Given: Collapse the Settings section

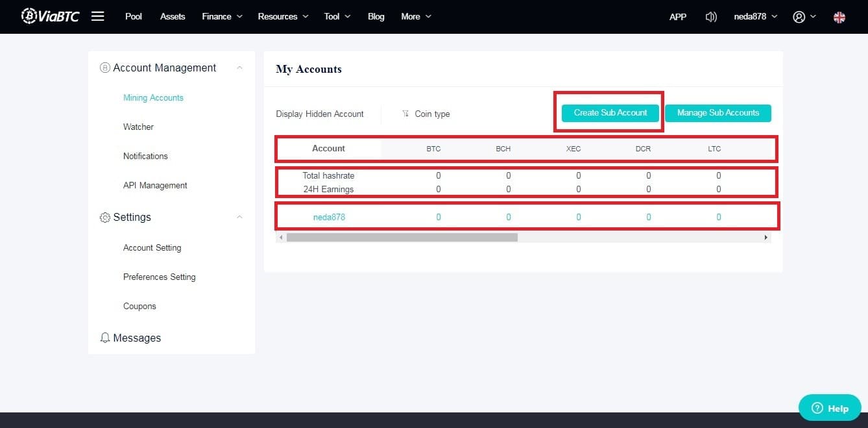Looking at the screenshot, I should tap(239, 217).
